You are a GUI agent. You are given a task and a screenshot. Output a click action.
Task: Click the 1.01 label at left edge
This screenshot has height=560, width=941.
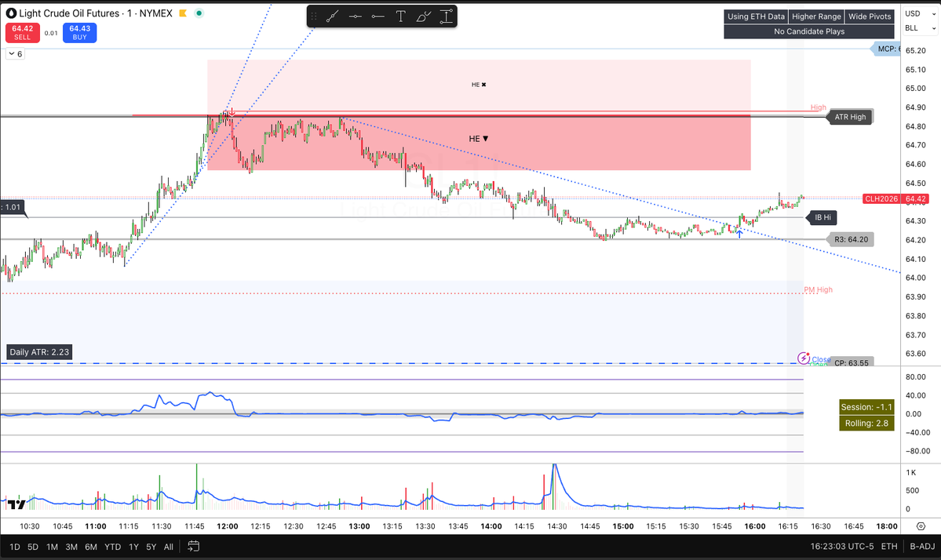coord(12,208)
